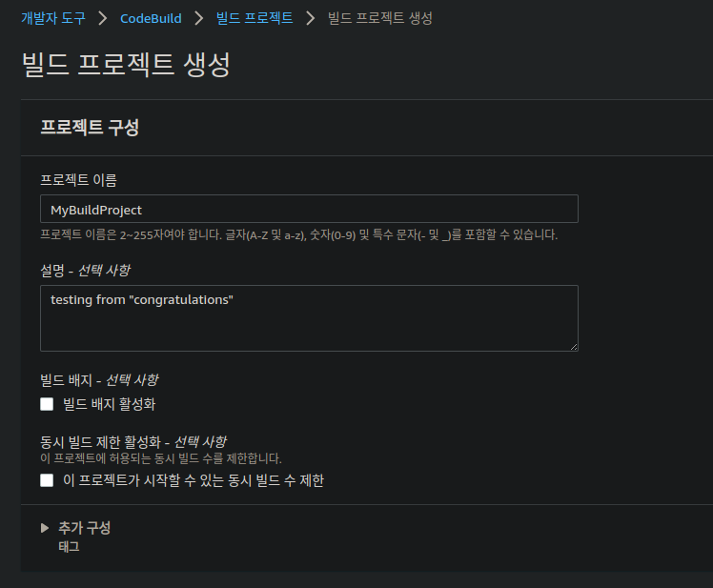This screenshot has width=713, height=588.
Task: Enable the 빌드 배지 활성화 checkbox
Action: 47,404
